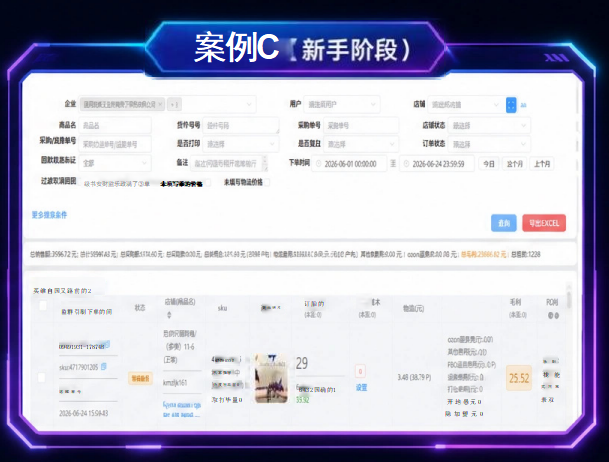Image resolution: width=609 pixels, height=462 pixels.
Task: Click the red-bordered 0 cost box
Action: coord(360,372)
